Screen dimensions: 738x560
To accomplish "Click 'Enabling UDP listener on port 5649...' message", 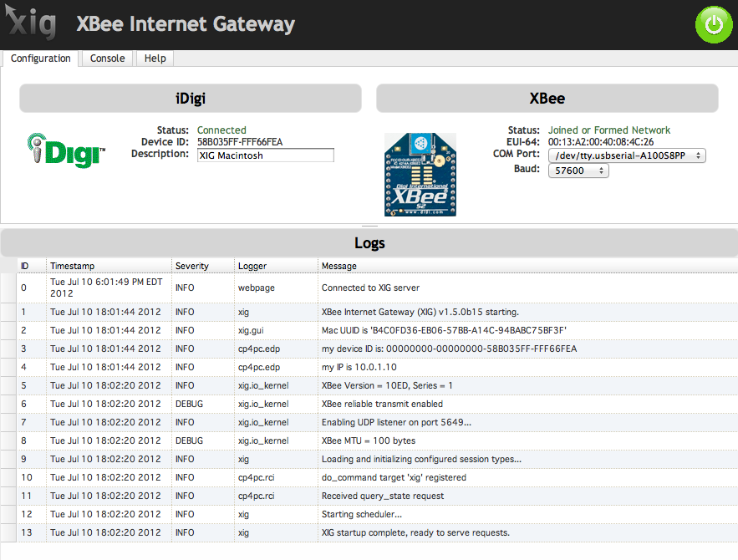I will (396, 422).
